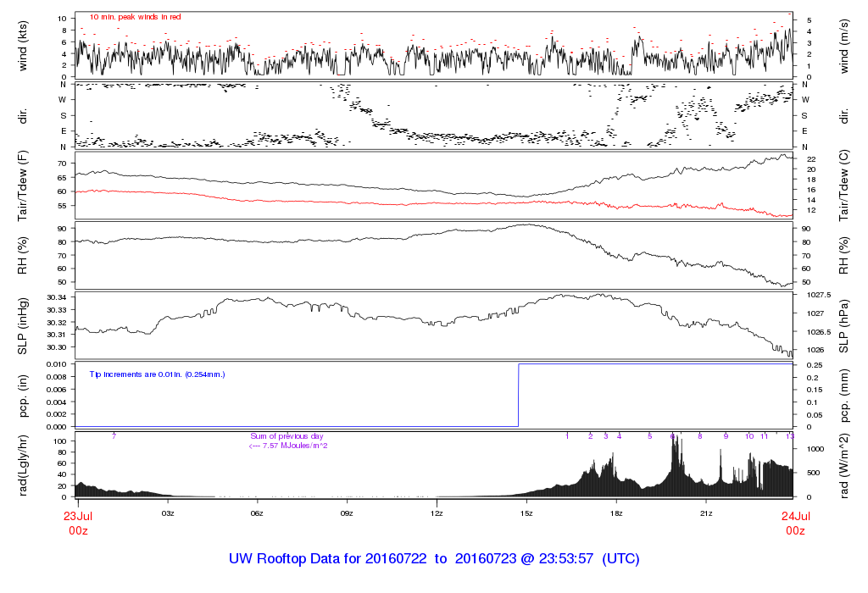The width and height of the screenshot is (868, 593).
Task: Click the "500" W/m^2 tick value
Action: [814, 473]
